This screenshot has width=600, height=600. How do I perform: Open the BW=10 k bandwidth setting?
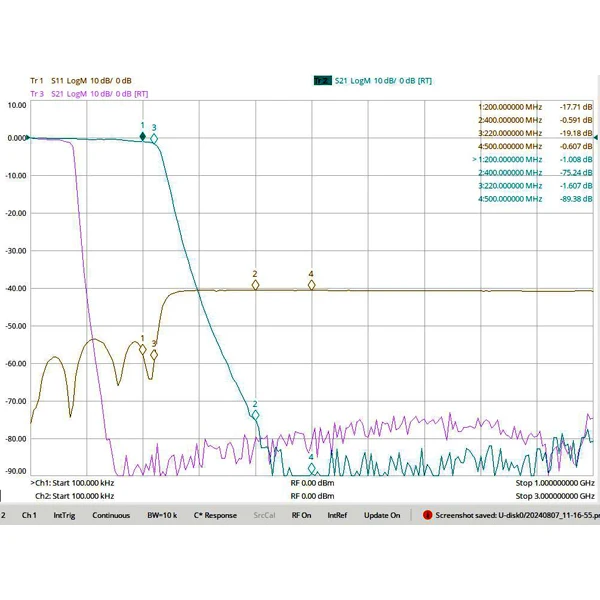click(x=162, y=515)
